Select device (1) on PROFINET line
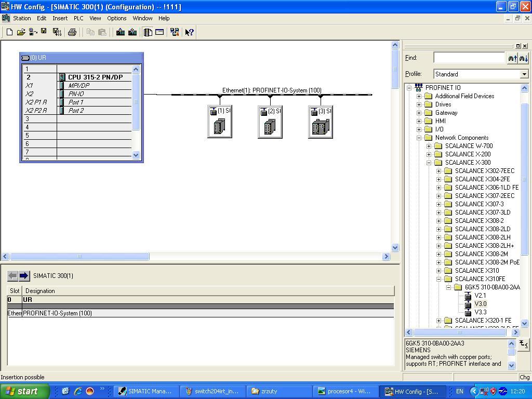The image size is (532, 399). click(x=220, y=122)
